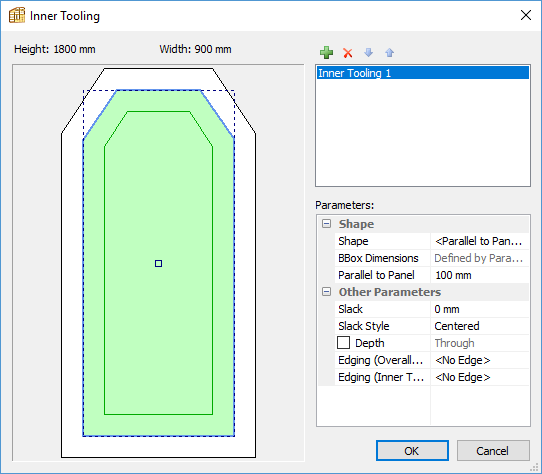Click the Depth Through value
Image resolution: width=542 pixels, height=474 pixels.
(480, 343)
